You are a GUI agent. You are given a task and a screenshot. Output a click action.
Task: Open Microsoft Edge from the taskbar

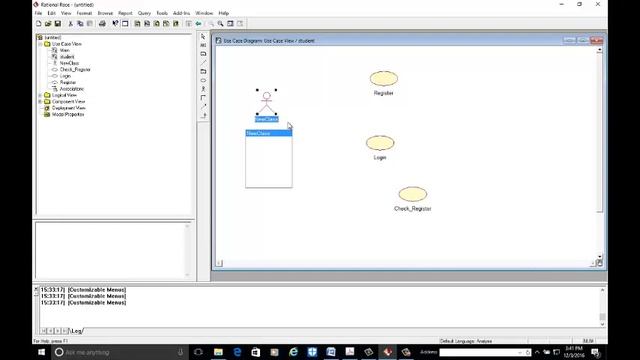tap(237, 352)
